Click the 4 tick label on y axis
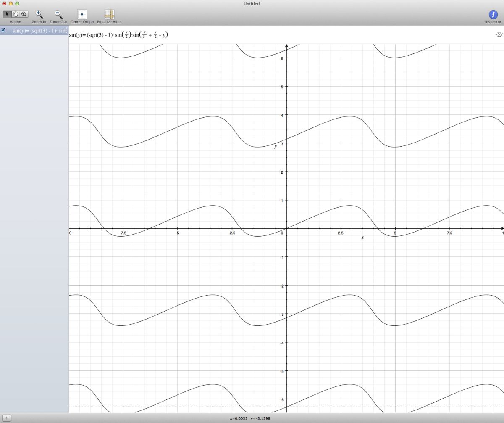The width and height of the screenshot is (504, 423). 281,115
